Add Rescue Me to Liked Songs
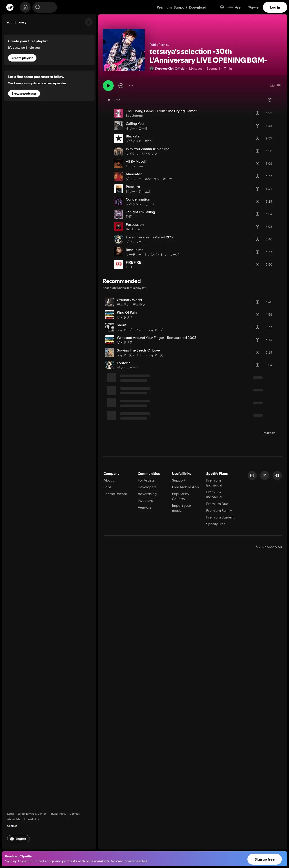This screenshot has width=289, height=868. pyautogui.click(x=257, y=252)
